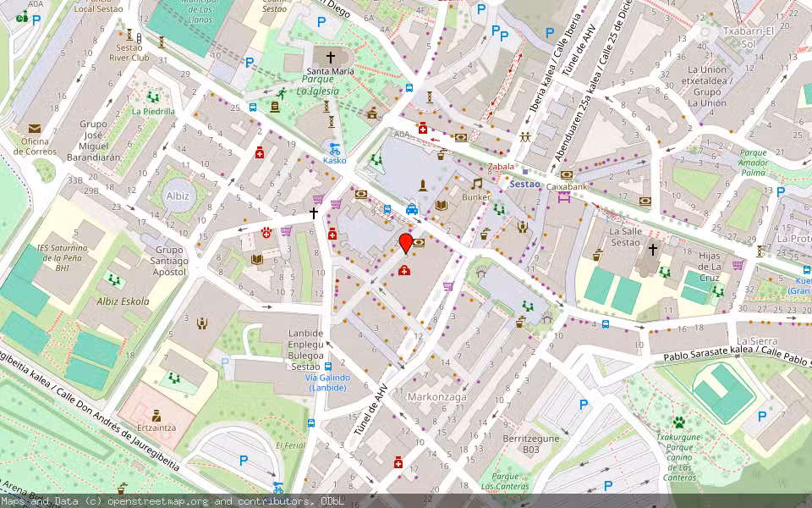Select the monument icon in the plaza
This screenshot has height=508, width=812.
point(423,185)
